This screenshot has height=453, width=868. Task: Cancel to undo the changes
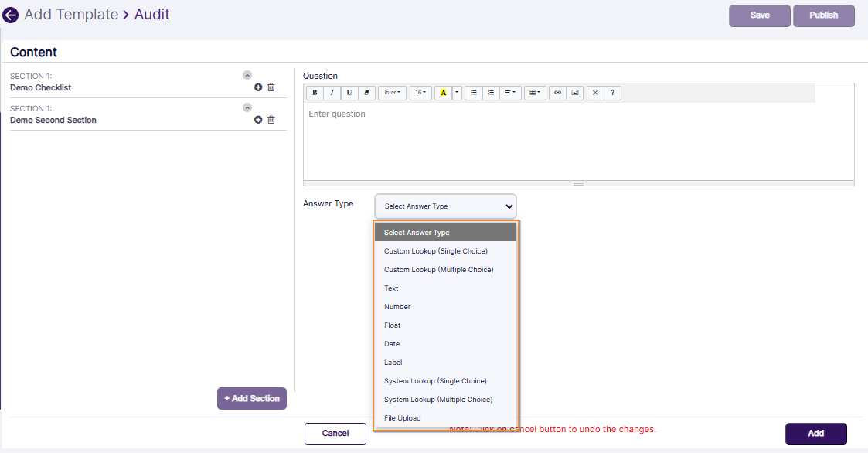335,434
